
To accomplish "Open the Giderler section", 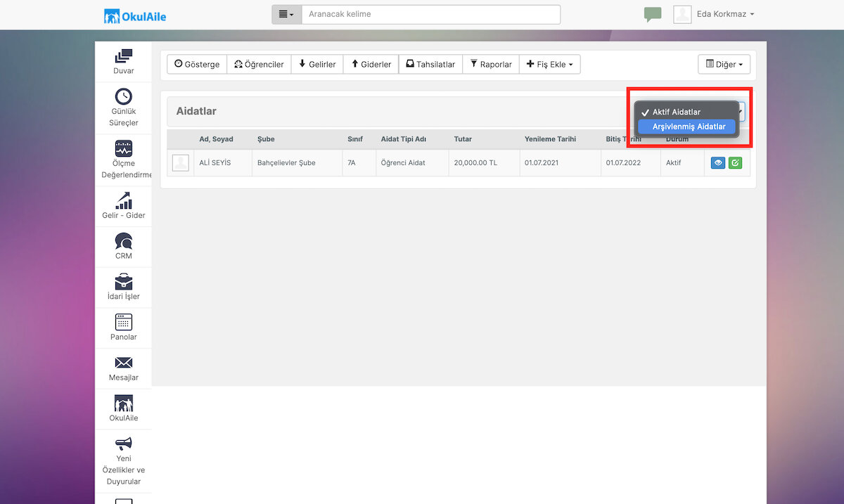I will pos(371,65).
